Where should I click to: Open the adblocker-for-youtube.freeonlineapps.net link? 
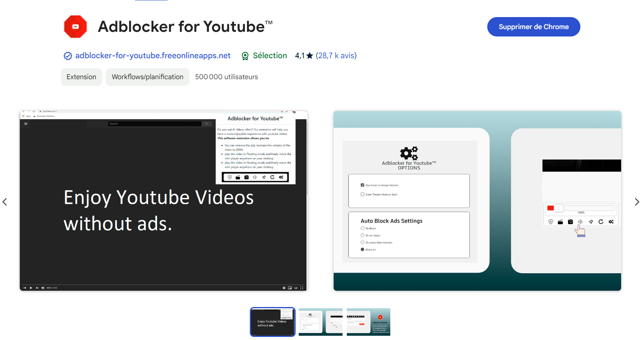click(153, 56)
